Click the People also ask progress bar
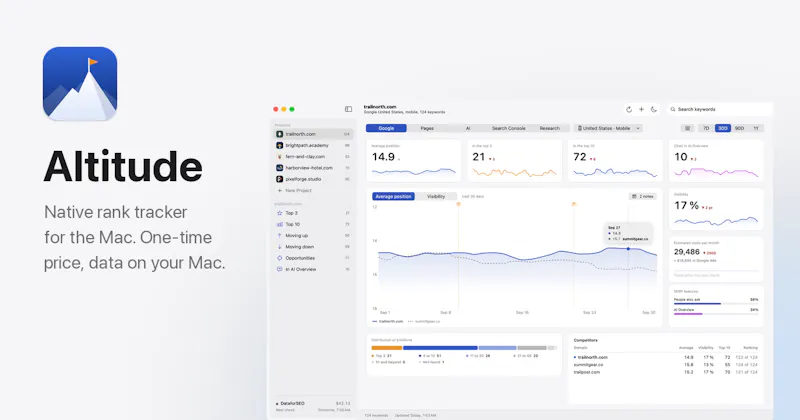 pos(716,304)
